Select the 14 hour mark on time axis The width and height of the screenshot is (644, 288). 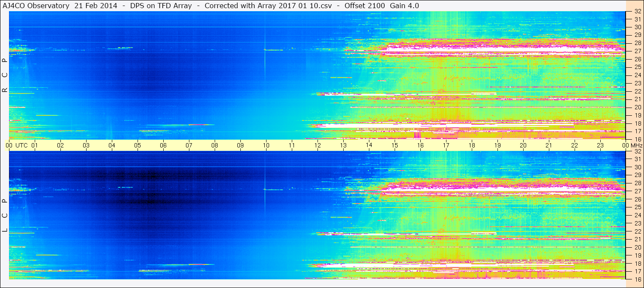pyautogui.click(x=369, y=145)
